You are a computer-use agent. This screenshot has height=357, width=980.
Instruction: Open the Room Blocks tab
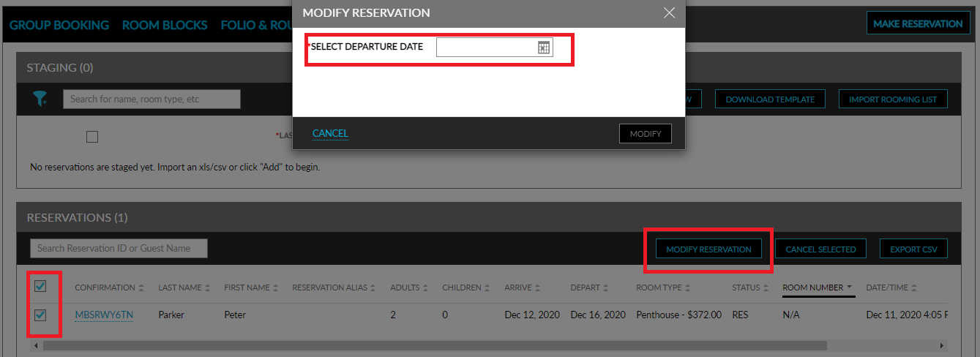click(165, 25)
